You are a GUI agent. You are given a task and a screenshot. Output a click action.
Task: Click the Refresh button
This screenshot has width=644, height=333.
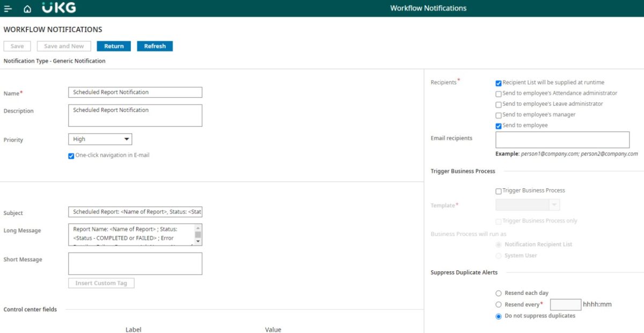155,46
